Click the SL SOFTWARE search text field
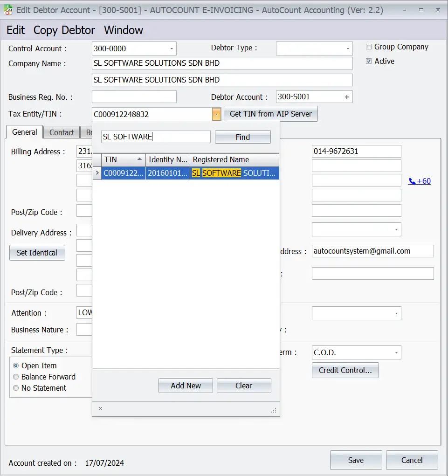The width and height of the screenshot is (448, 476). click(156, 137)
